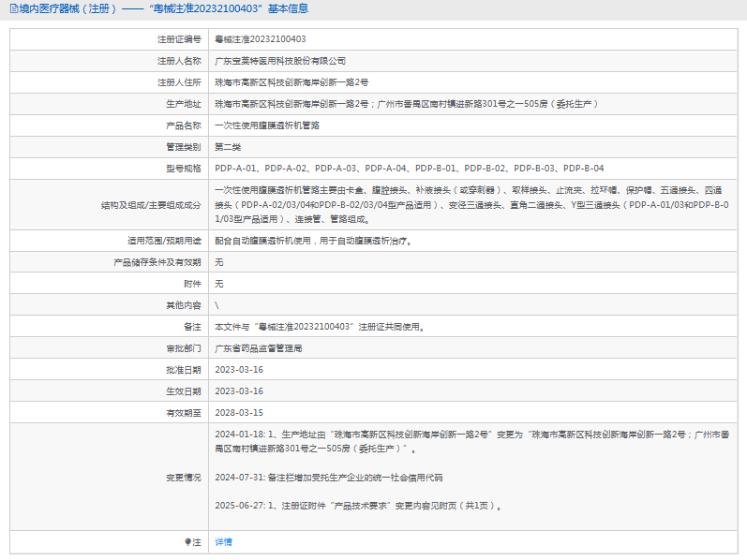Select 无 in the 附件 row
This screenshot has width=747, height=560.
click(219, 284)
